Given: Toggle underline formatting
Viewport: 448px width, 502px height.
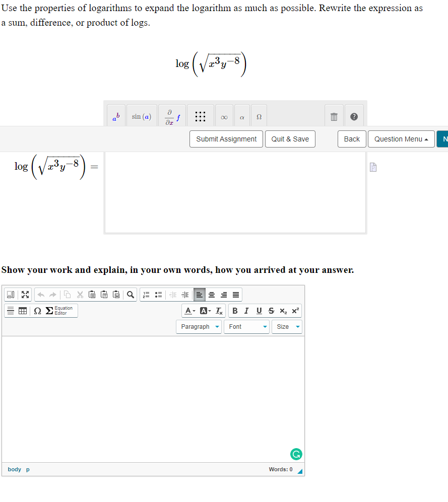Looking at the screenshot, I should pyautogui.click(x=258, y=311).
